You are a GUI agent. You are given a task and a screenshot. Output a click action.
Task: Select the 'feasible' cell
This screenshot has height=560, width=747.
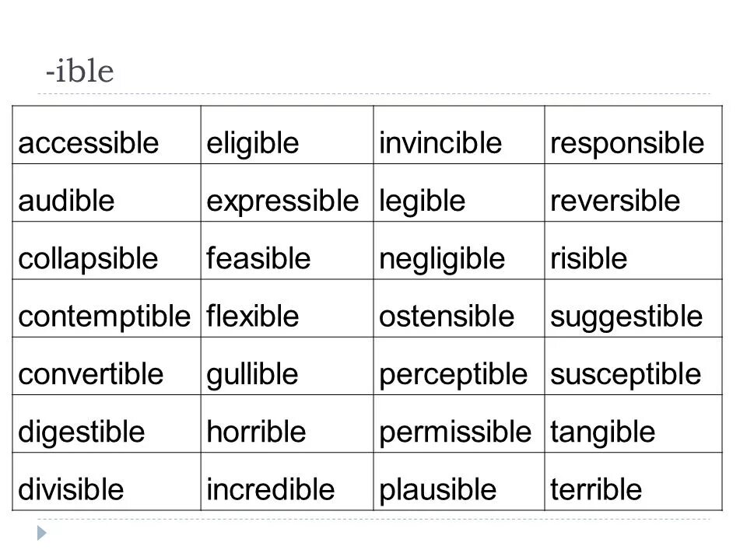[x=287, y=250]
